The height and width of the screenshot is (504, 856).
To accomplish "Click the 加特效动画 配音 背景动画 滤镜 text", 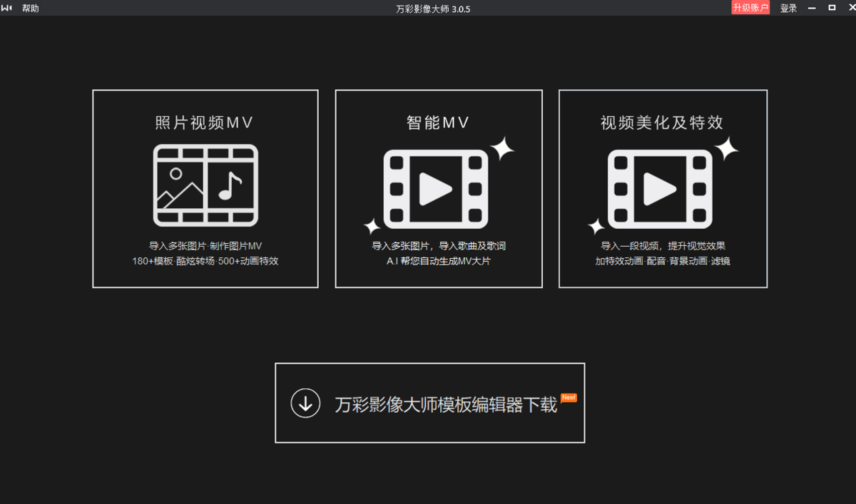I will [663, 261].
